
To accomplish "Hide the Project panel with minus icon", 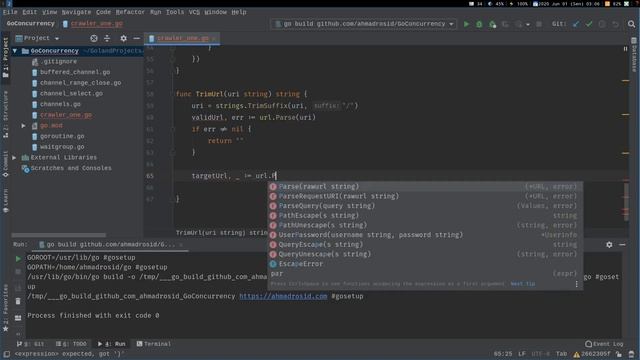I will pos(136,38).
